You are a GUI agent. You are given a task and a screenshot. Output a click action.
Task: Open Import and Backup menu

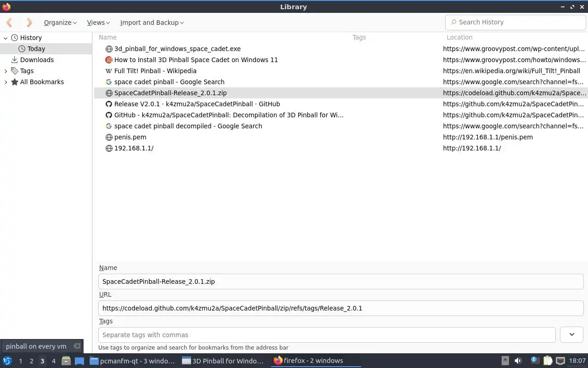(x=152, y=23)
